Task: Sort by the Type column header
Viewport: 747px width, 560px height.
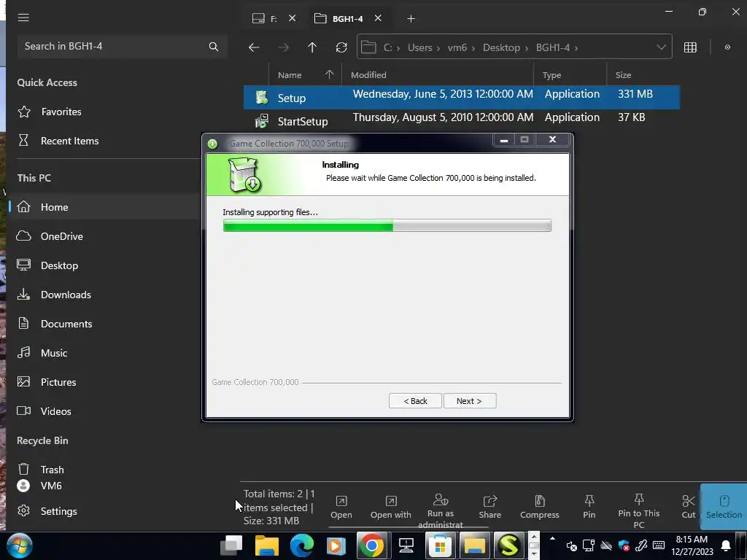Action: 551,75
